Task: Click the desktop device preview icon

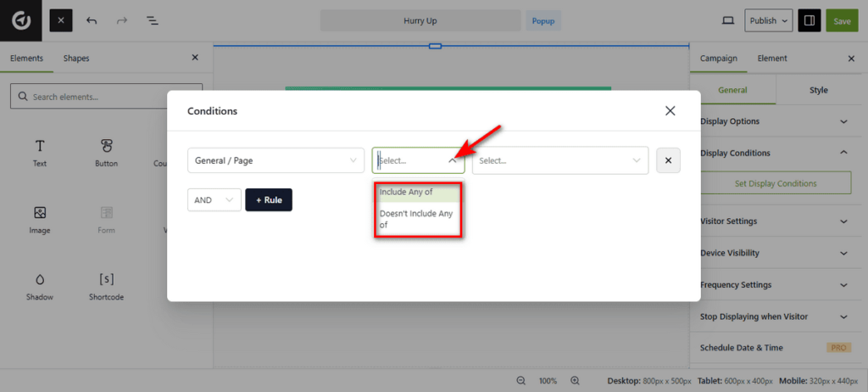Action: 727,20
